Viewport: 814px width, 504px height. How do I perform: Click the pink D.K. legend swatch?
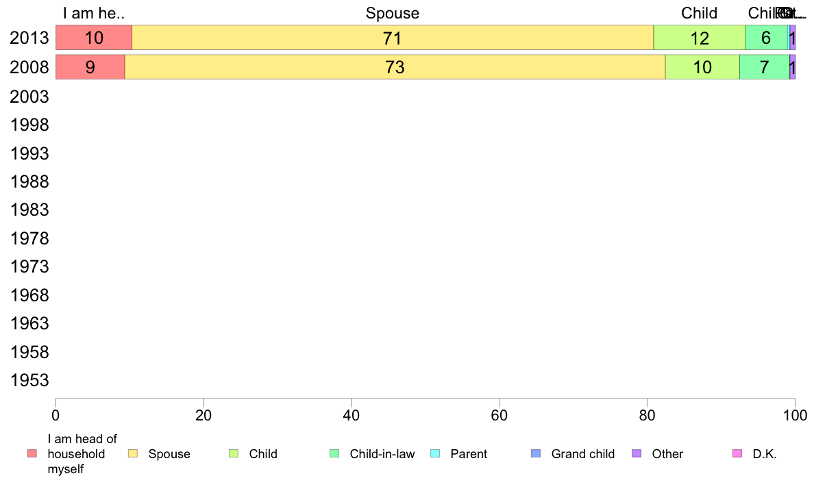click(x=737, y=453)
